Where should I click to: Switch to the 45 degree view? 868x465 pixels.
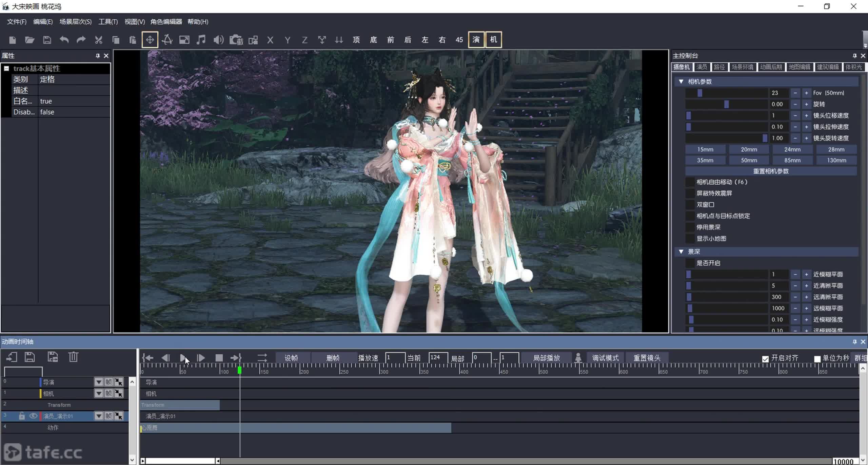(459, 40)
